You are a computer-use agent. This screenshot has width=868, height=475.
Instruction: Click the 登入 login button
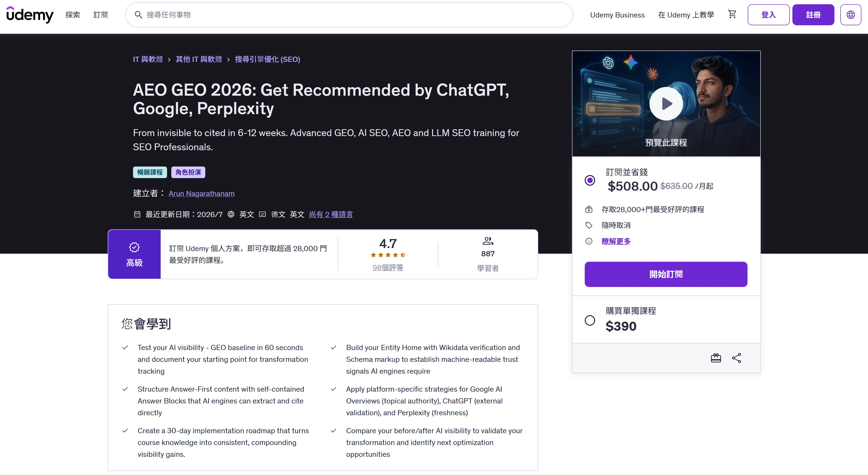[x=768, y=15]
